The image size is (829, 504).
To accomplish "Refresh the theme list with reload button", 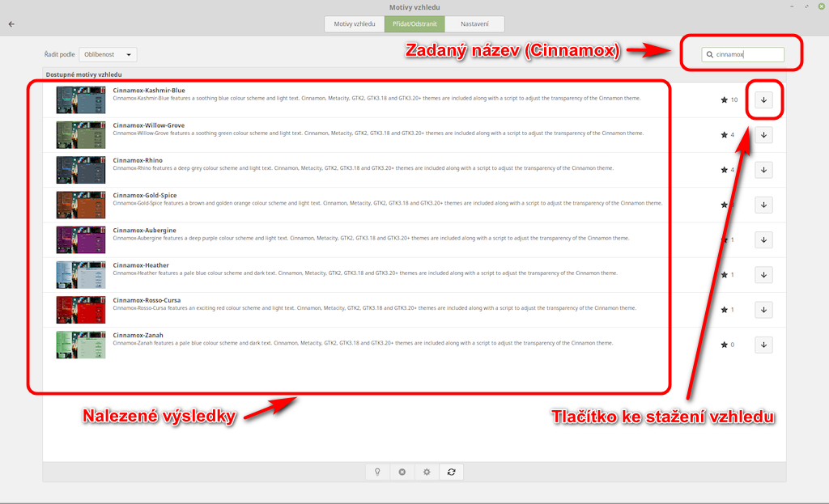I will click(451, 472).
